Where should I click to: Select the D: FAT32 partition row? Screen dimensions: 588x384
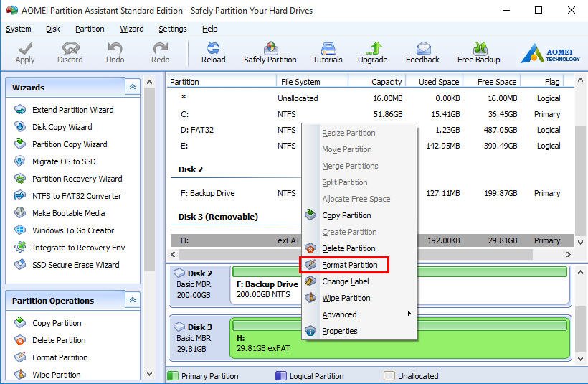pos(371,130)
